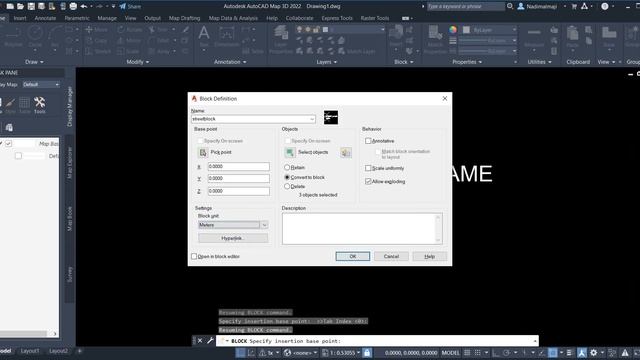This screenshot has width=640, height=360.
Task: Open the Quick Select icon in Objects
Action: coord(346,152)
